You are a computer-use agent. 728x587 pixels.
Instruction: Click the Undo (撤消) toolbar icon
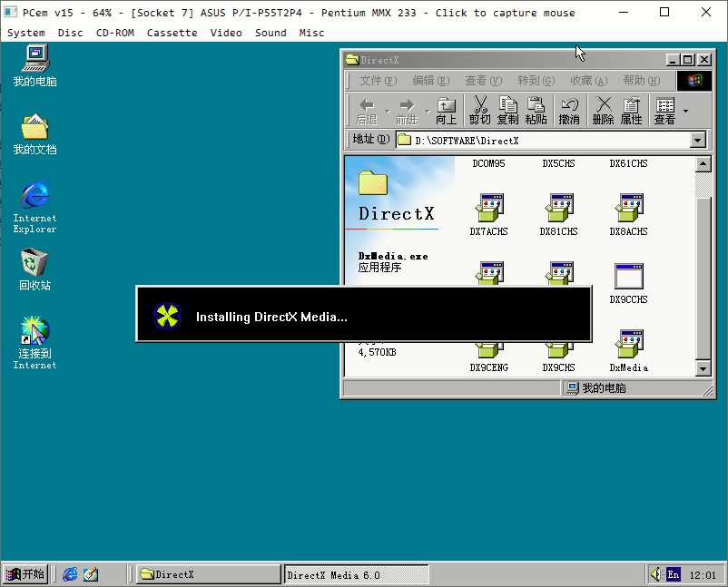point(569,111)
